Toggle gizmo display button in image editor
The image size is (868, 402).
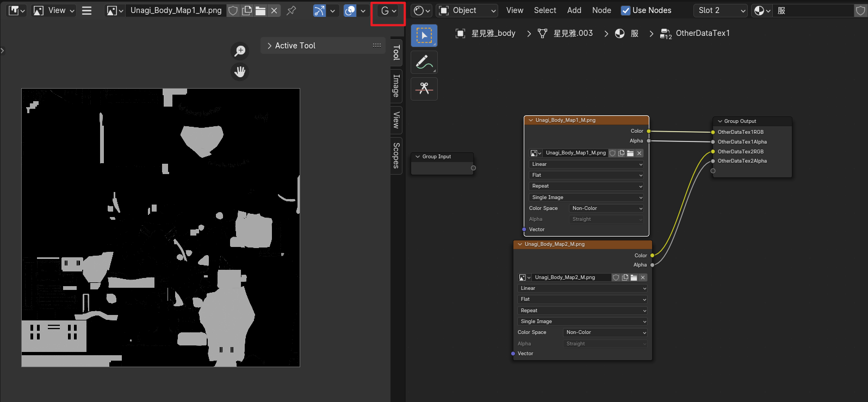point(320,10)
